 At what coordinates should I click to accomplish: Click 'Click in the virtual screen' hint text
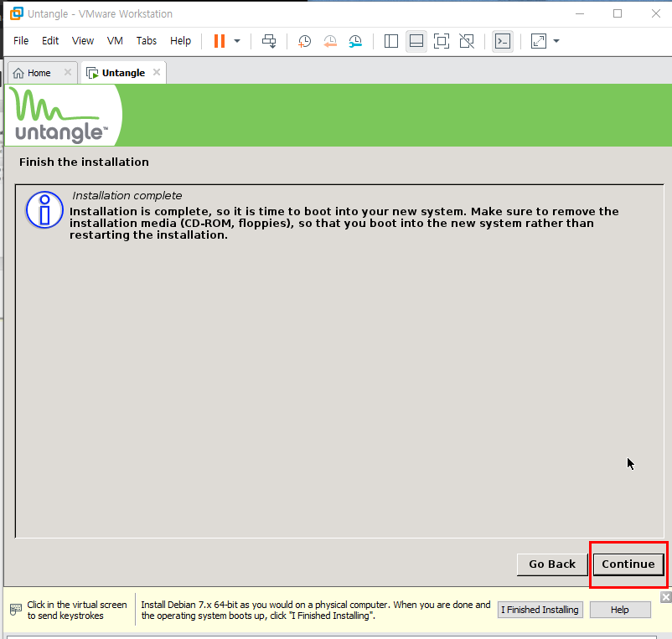tap(77, 610)
